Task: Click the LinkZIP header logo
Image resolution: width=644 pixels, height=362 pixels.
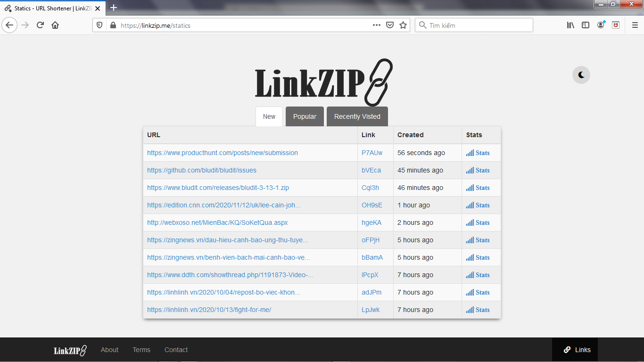Action: pos(324,82)
